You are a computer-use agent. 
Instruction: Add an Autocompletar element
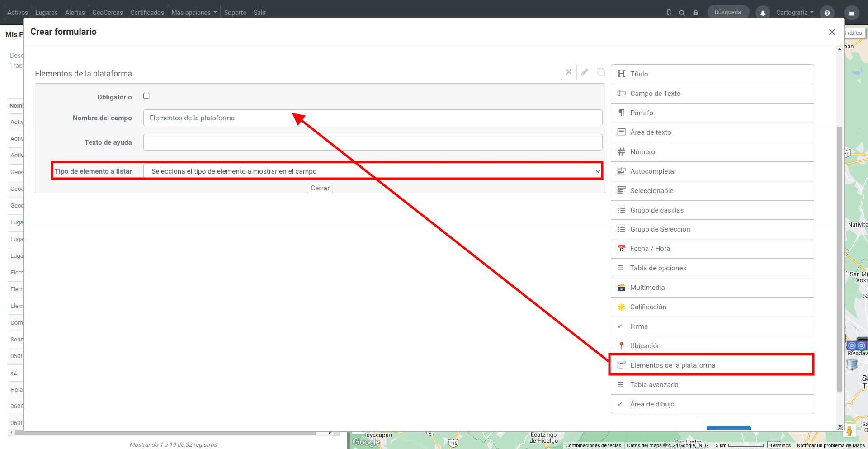click(x=712, y=171)
